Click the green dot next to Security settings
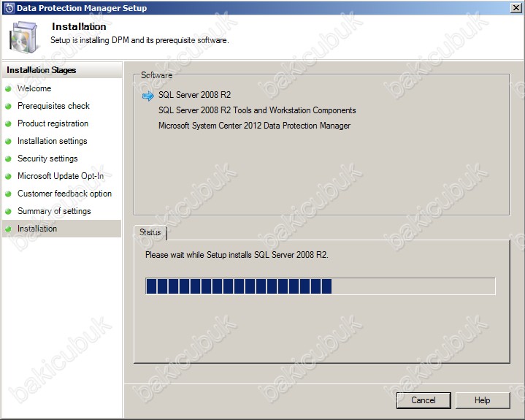 click(x=8, y=159)
